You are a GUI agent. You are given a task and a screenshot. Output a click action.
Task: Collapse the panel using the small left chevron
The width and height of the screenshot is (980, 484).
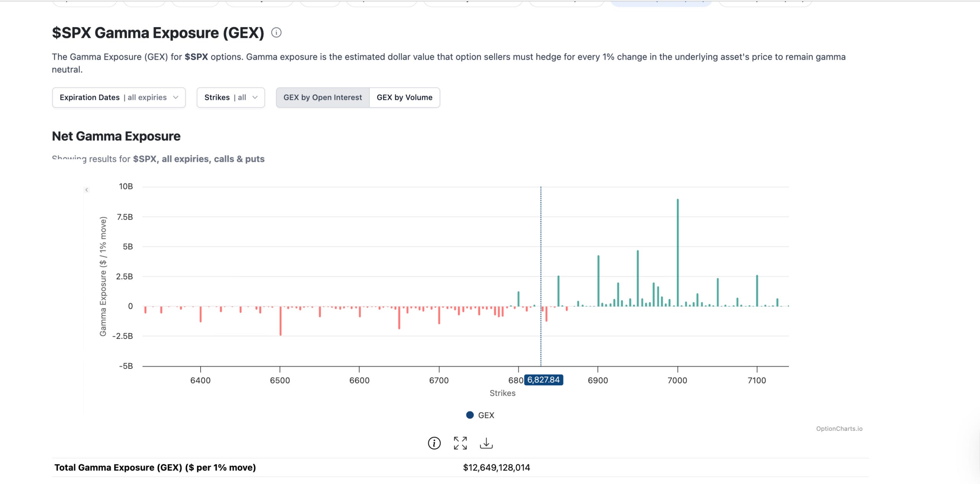pyautogui.click(x=87, y=190)
